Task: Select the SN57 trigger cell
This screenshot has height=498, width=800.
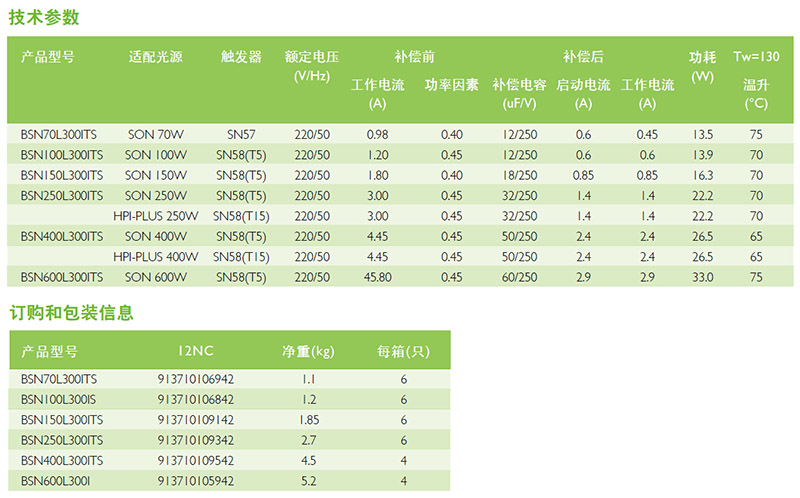Action: [x=241, y=134]
